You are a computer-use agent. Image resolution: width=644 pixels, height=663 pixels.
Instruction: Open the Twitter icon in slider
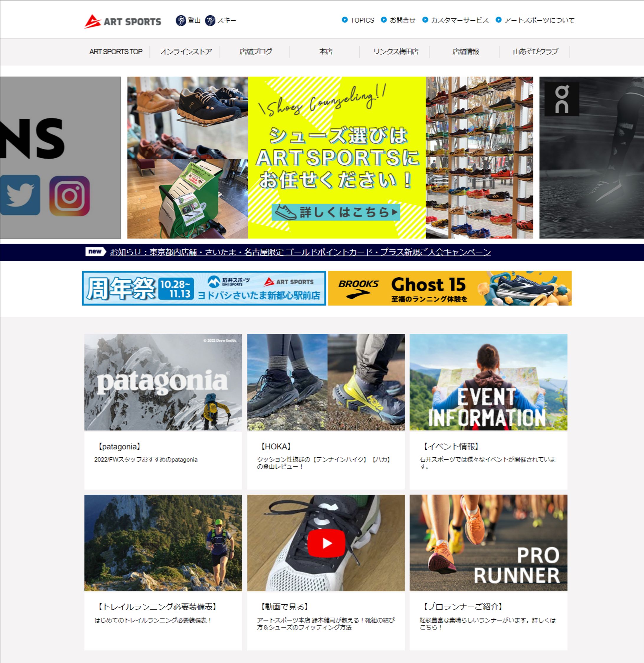click(x=20, y=195)
